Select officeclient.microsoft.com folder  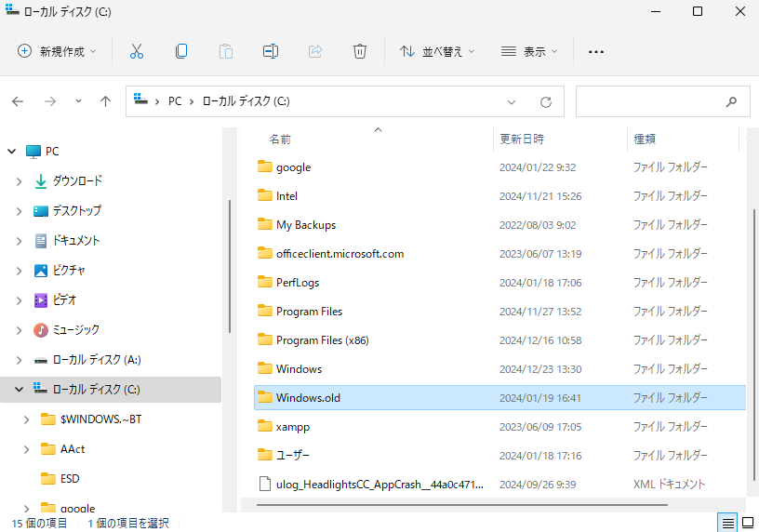click(340, 254)
